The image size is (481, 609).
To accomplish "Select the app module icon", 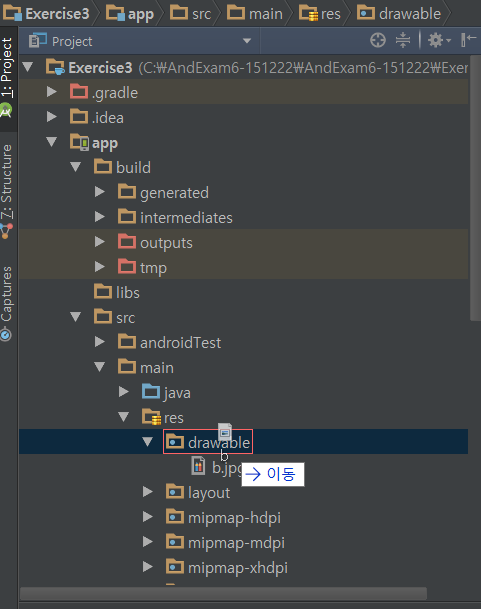I will (x=80, y=142).
